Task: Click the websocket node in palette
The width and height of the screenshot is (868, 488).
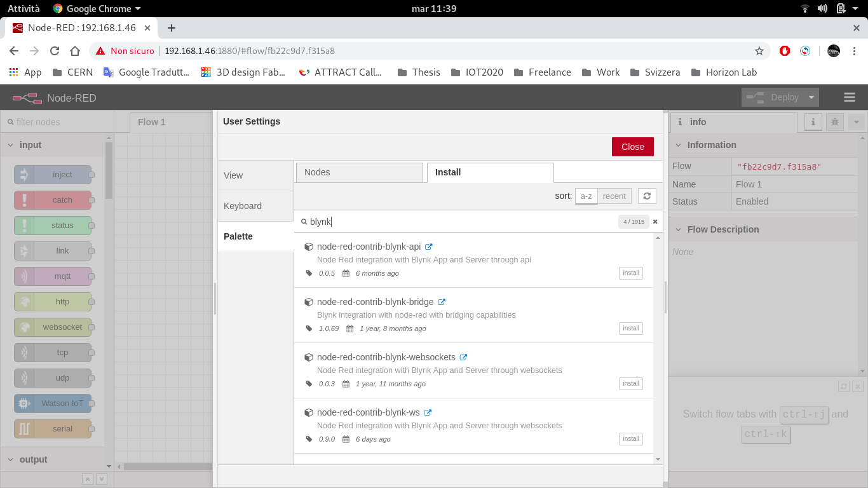Action: [x=53, y=327]
